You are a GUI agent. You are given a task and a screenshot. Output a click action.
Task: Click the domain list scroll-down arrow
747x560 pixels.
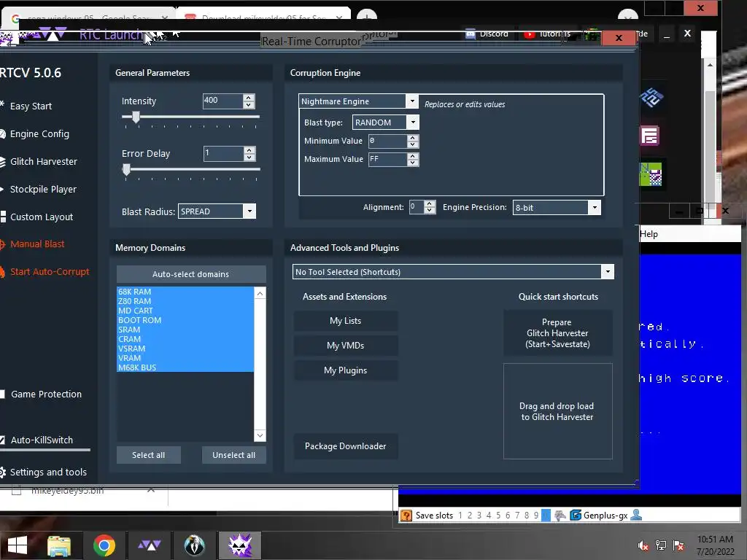point(260,435)
